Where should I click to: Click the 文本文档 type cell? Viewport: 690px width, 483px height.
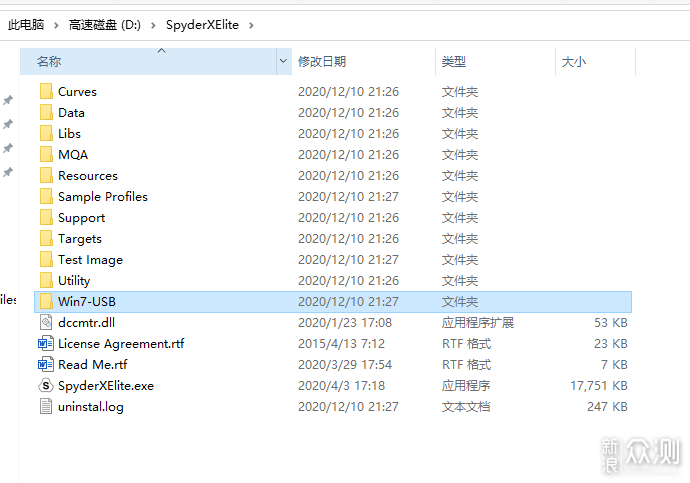click(x=466, y=406)
